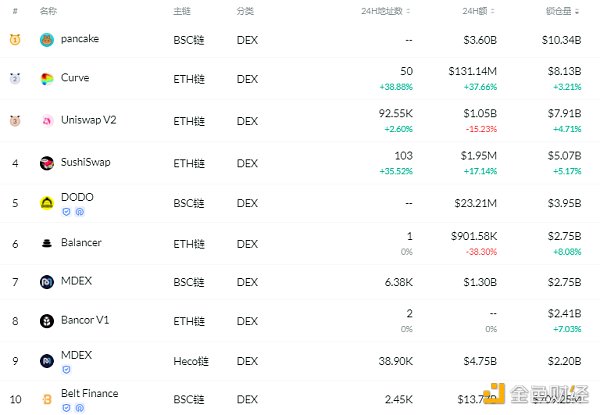Click the 分类 column header
The image size is (600, 415).
coord(245,11)
